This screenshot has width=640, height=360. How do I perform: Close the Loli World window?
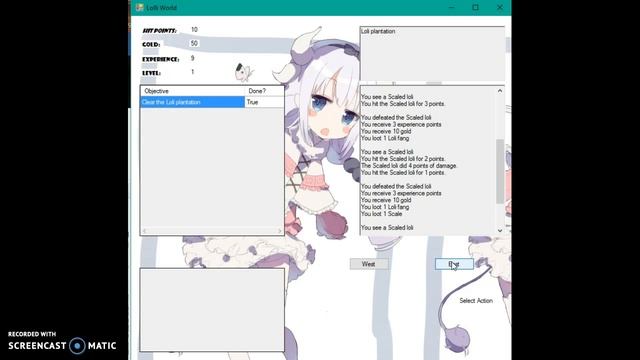(500, 7)
